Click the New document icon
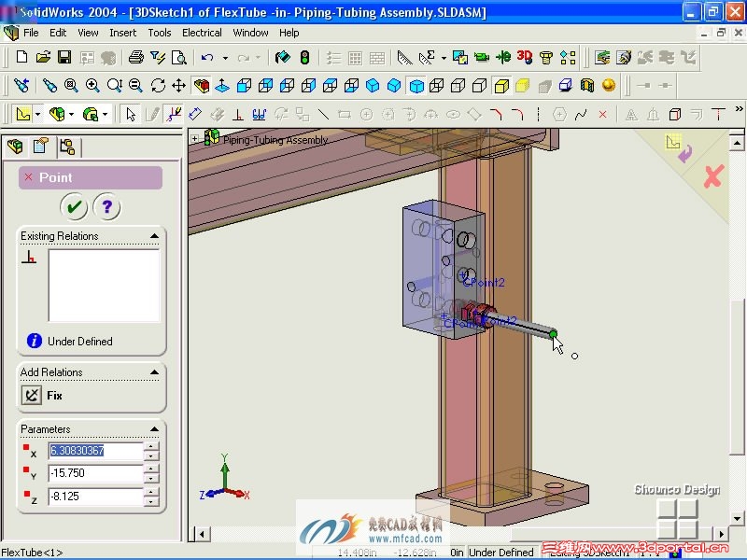 pos(21,58)
